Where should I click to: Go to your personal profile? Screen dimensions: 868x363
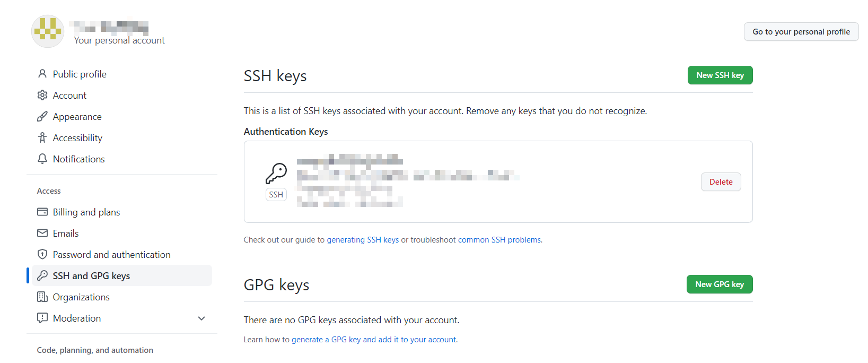tap(801, 32)
